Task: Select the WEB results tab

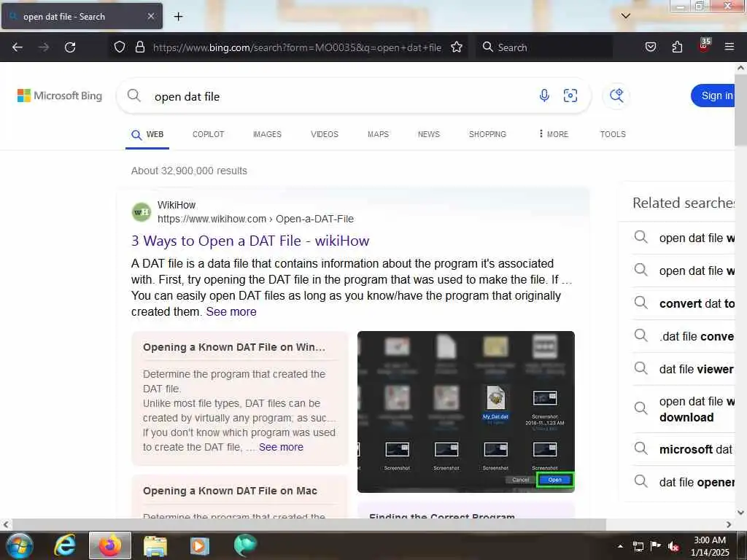Action: tap(147, 134)
